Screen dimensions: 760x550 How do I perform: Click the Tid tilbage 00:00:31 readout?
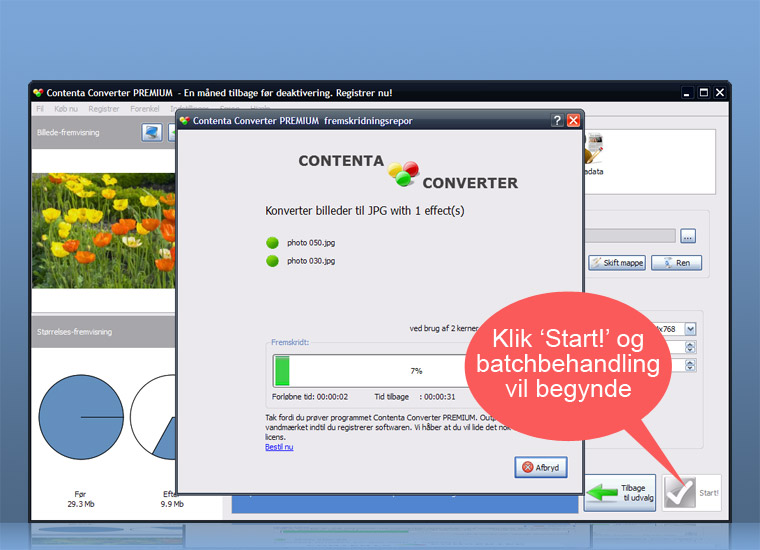click(415, 397)
